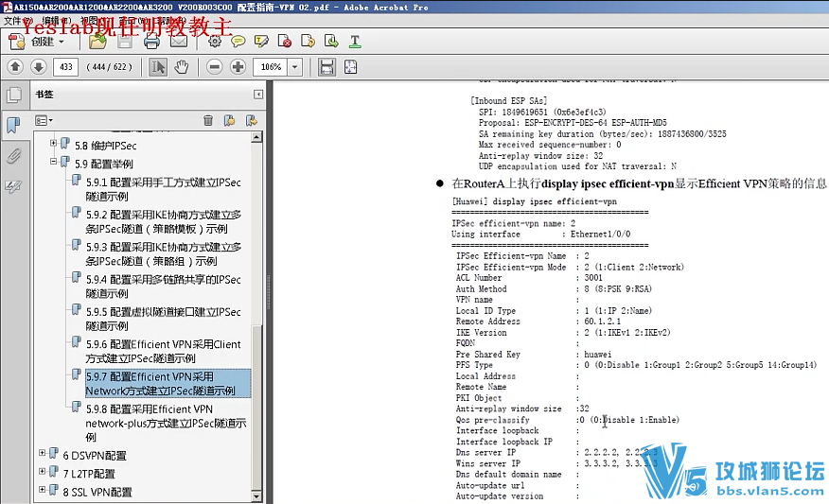Open the 编辑 (Edit) menu
Screen dimensions: 829x504
tap(56, 21)
